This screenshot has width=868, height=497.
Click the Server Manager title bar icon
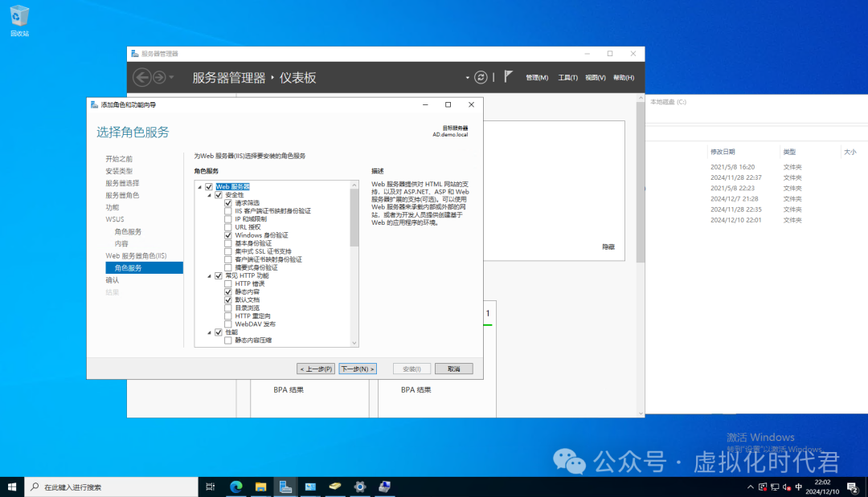[x=134, y=54]
